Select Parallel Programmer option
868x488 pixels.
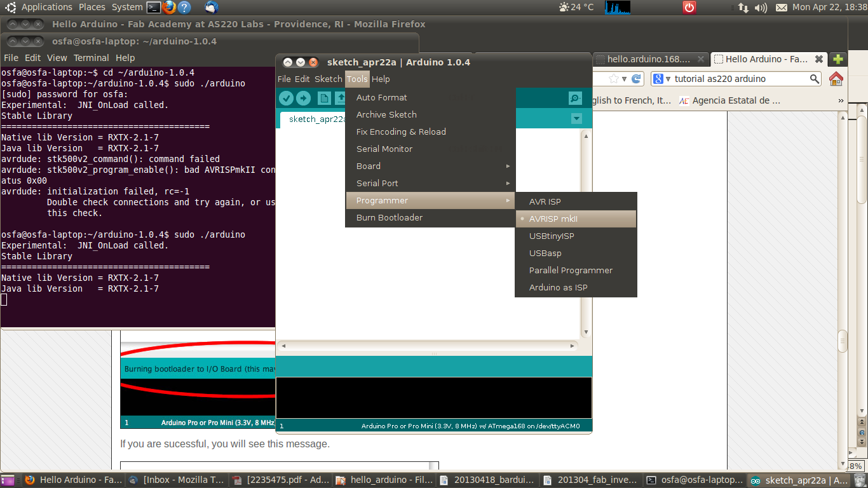click(x=576, y=270)
